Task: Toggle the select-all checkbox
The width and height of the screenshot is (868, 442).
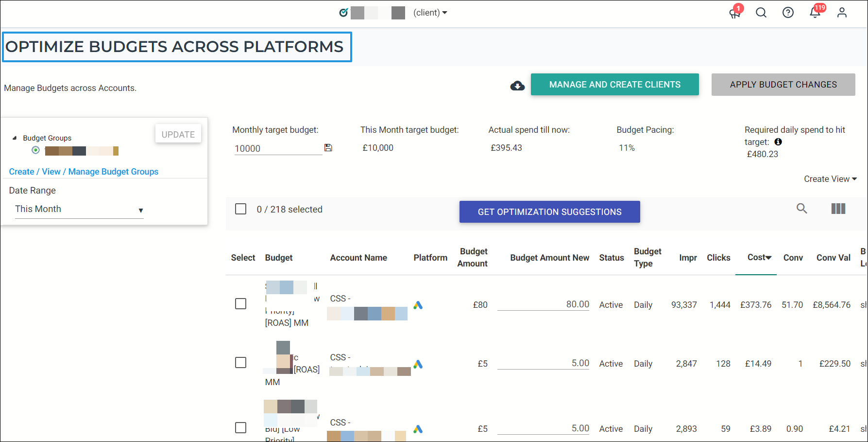Action: point(240,209)
